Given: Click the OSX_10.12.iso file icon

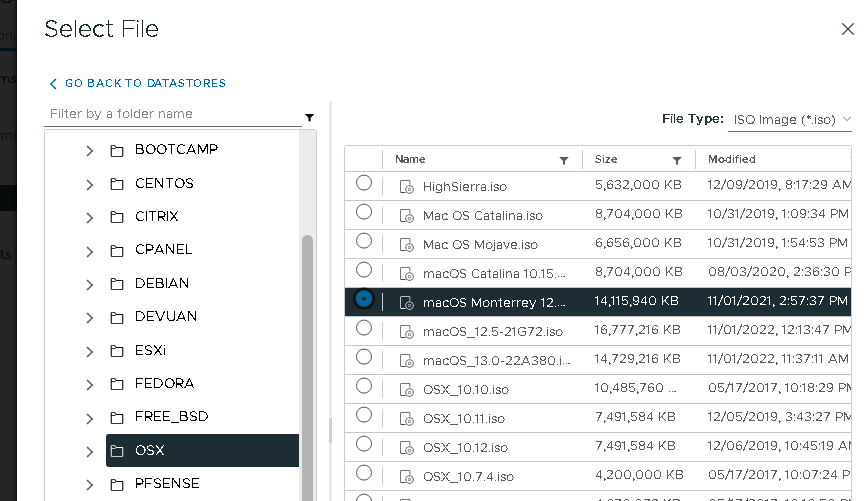Looking at the screenshot, I should pos(406,448).
